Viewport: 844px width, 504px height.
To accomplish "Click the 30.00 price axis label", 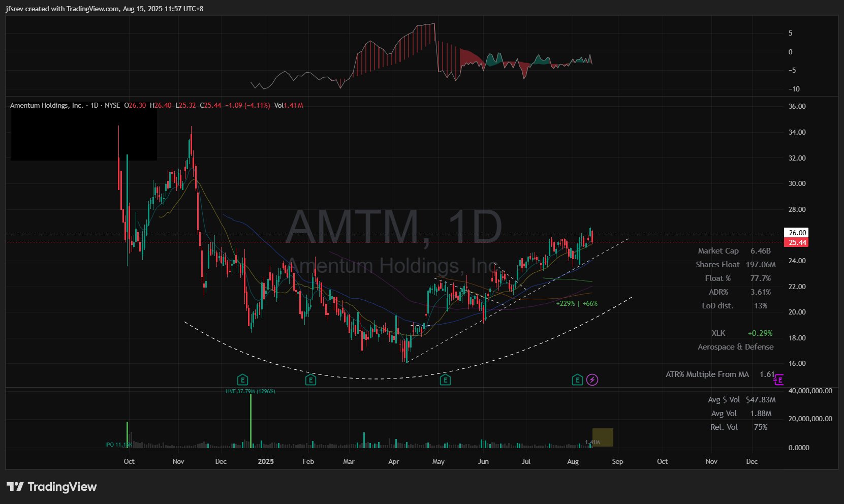I will (797, 183).
